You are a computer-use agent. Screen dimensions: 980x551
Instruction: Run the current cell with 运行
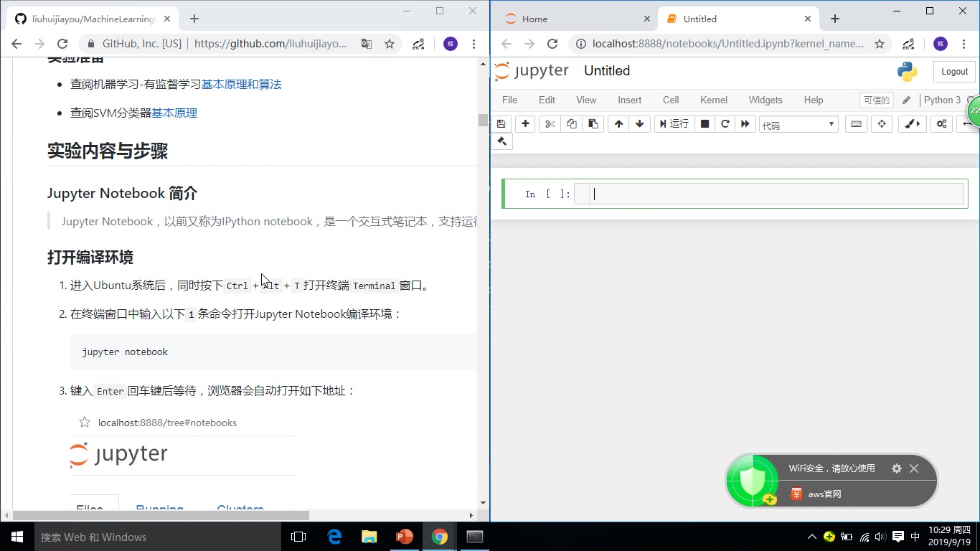click(674, 124)
